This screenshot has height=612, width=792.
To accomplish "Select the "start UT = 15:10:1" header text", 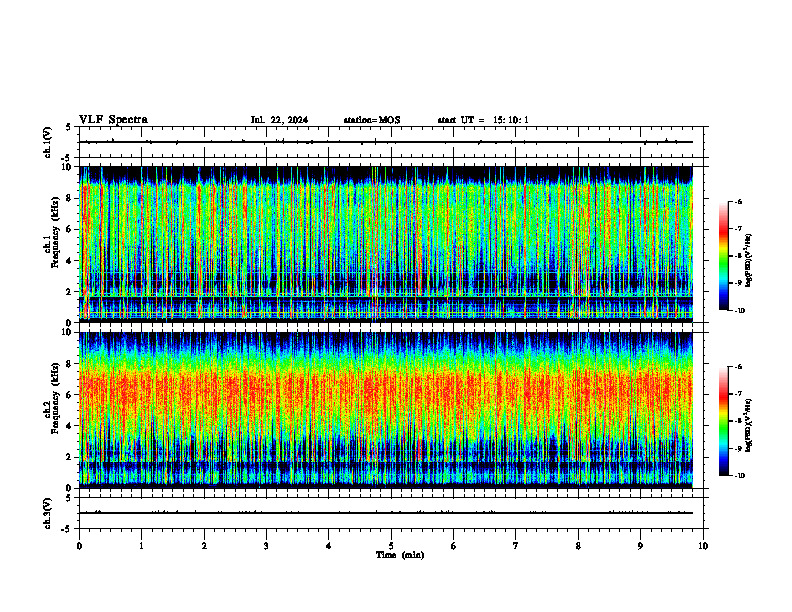I will 483,120.
